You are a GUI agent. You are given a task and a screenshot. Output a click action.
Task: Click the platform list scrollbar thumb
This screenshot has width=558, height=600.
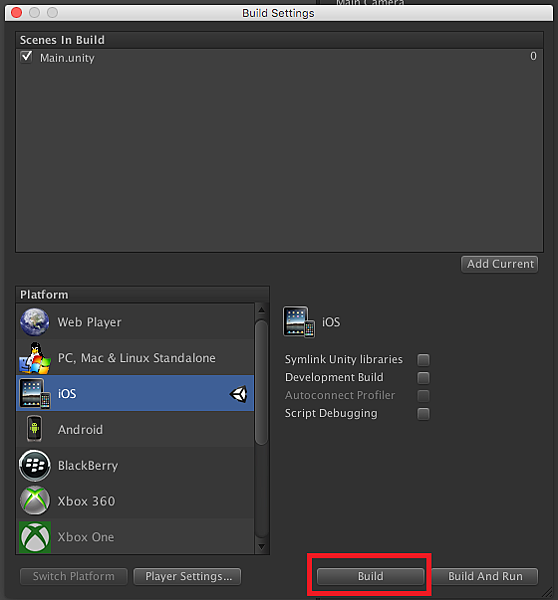click(x=261, y=383)
